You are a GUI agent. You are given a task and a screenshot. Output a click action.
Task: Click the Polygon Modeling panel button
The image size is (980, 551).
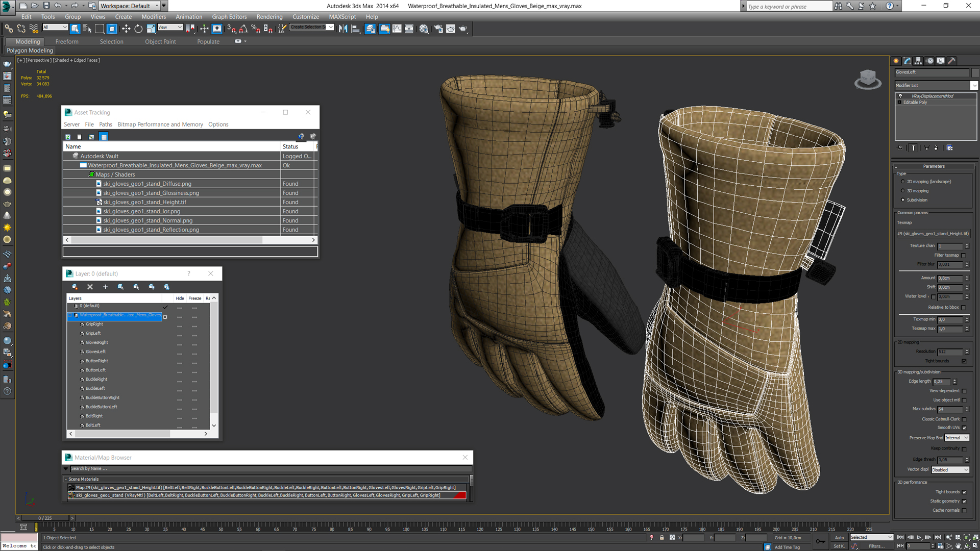(x=30, y=51)
